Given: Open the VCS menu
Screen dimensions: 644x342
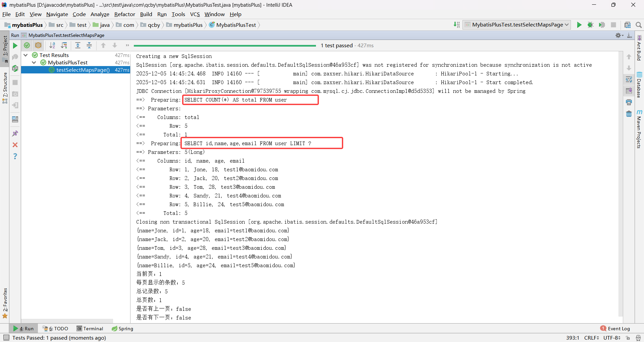Looking at the screenshot, I should pyautogui.click(x=195, y=14).
